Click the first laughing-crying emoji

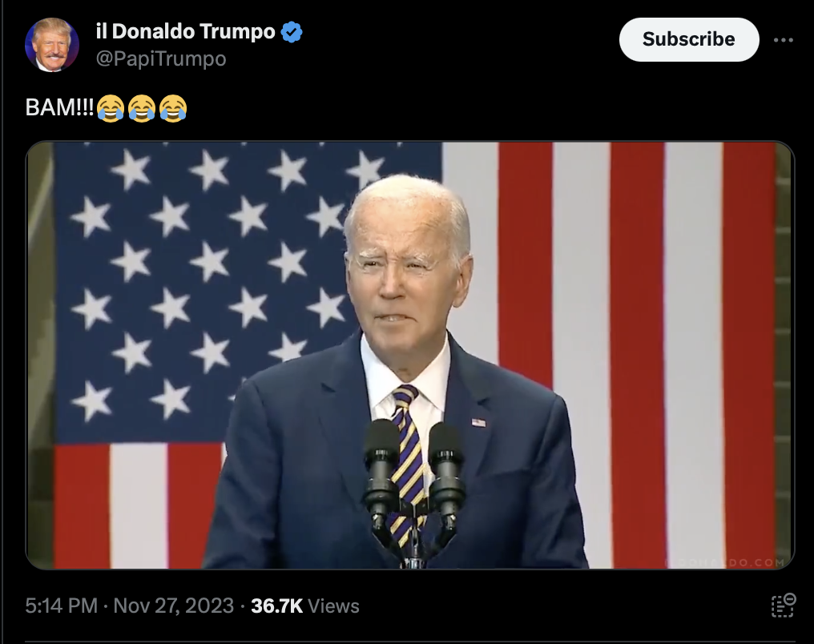(x=111, y=108)
